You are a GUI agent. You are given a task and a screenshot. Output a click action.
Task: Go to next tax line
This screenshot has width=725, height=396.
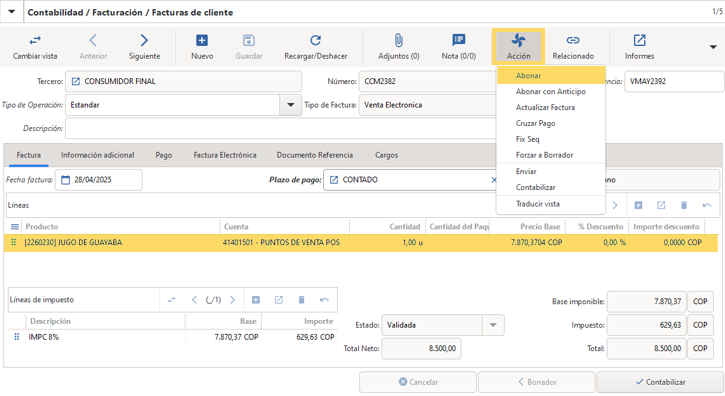[233, 300]
